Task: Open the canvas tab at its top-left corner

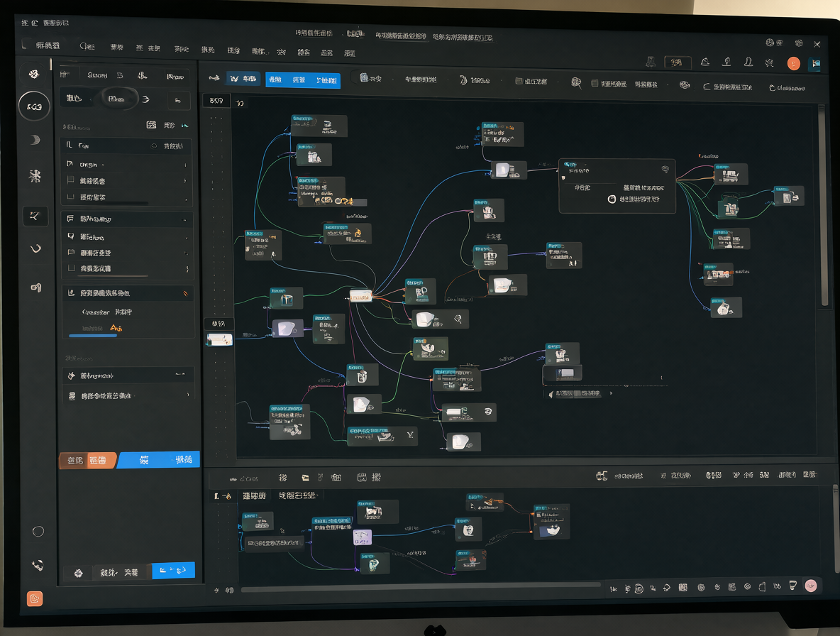Action: tap(216, 100)
